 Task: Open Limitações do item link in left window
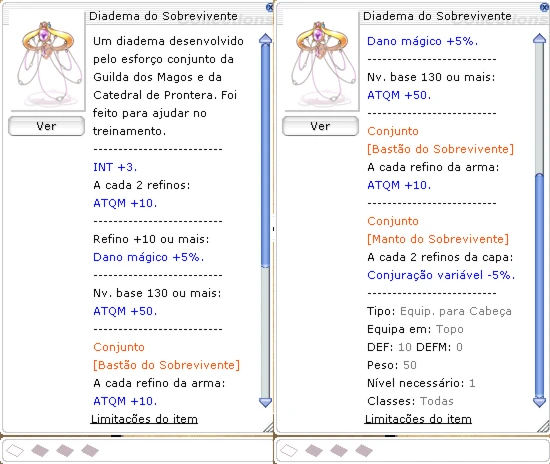tap(144, 419)
